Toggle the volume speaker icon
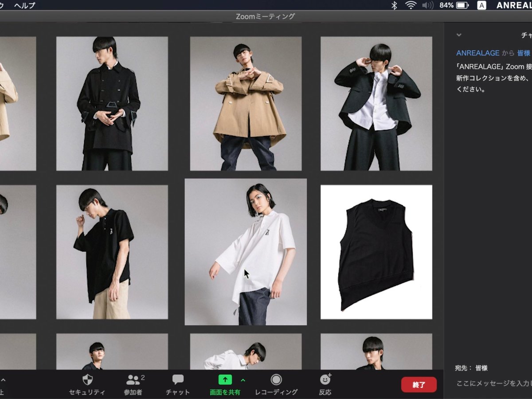Viewport: 532px width, 399px height. tap(427, 5)
